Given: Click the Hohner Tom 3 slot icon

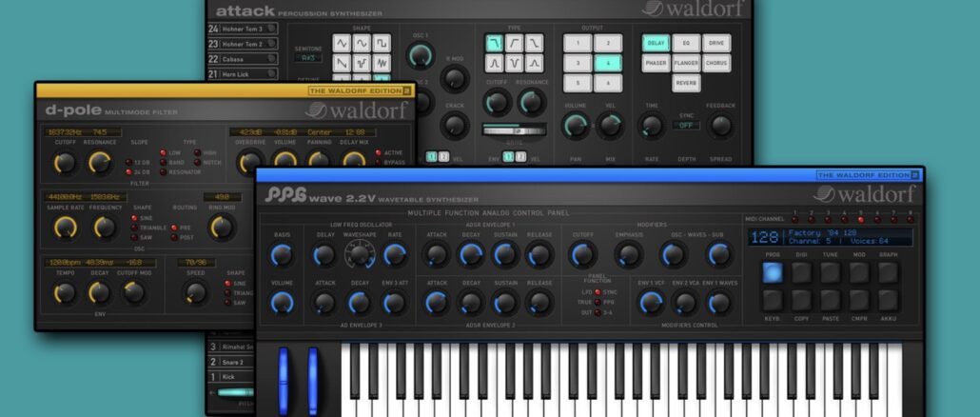Looking at the screenshot, I should (271, 29).
